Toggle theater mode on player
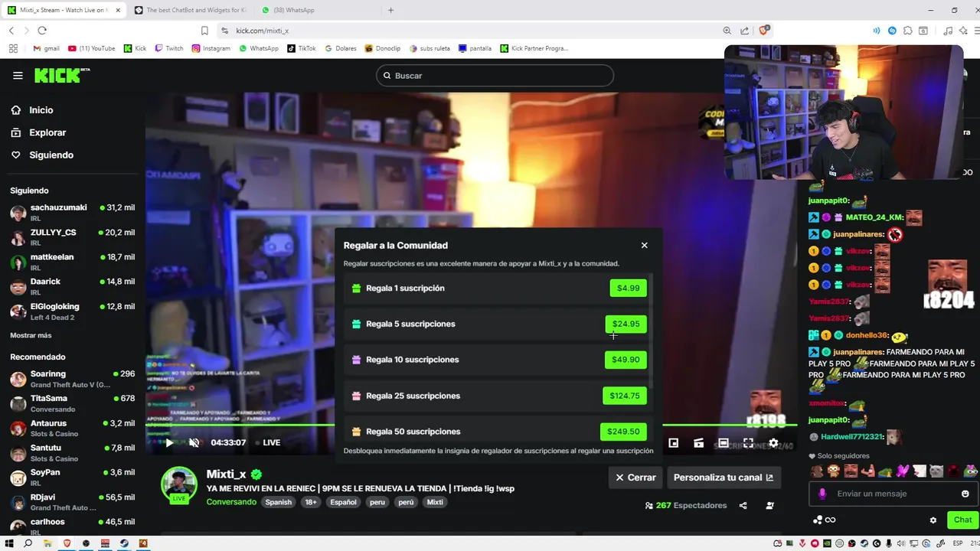This screenshot has width=980, height=551. coord(723,442)
